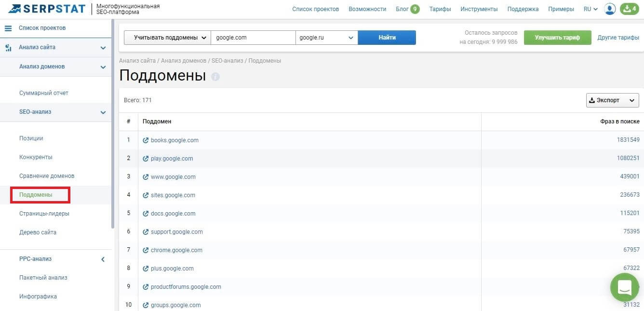Open Тарифы in top navigation
This screenshot has height=311, width=644.
point(440,9)
